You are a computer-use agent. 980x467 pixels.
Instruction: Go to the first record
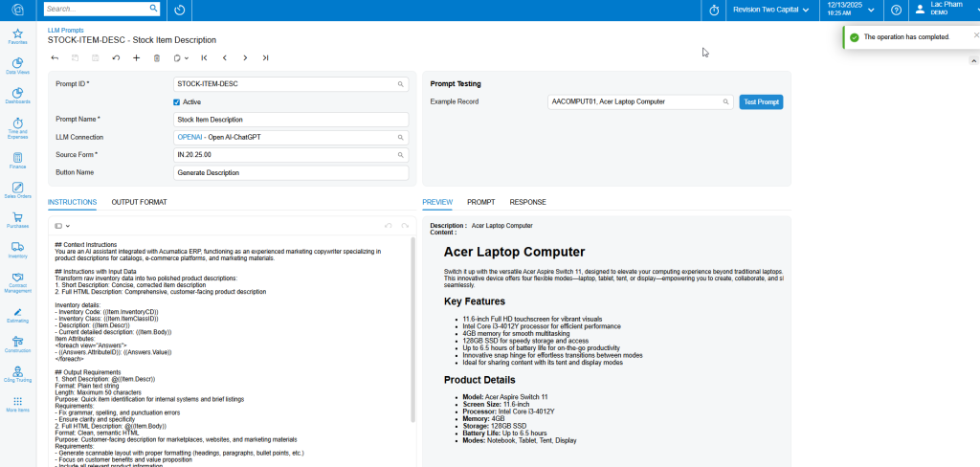(204, 58)
